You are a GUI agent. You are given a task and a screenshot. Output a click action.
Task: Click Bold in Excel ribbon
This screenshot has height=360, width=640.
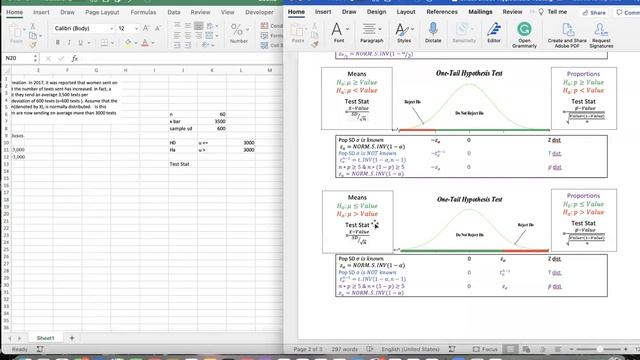[x=58, y=43]
